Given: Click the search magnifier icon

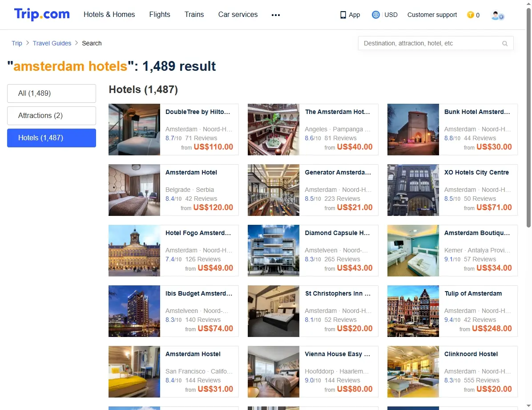Looking at the screenshot, I should tap(505, 44).
